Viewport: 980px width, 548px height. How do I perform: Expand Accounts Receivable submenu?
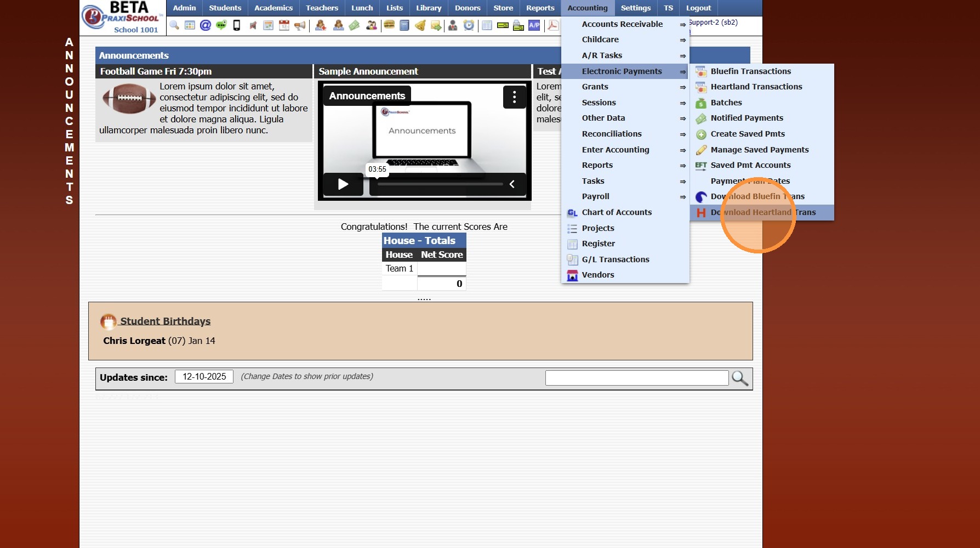(625, 24)
